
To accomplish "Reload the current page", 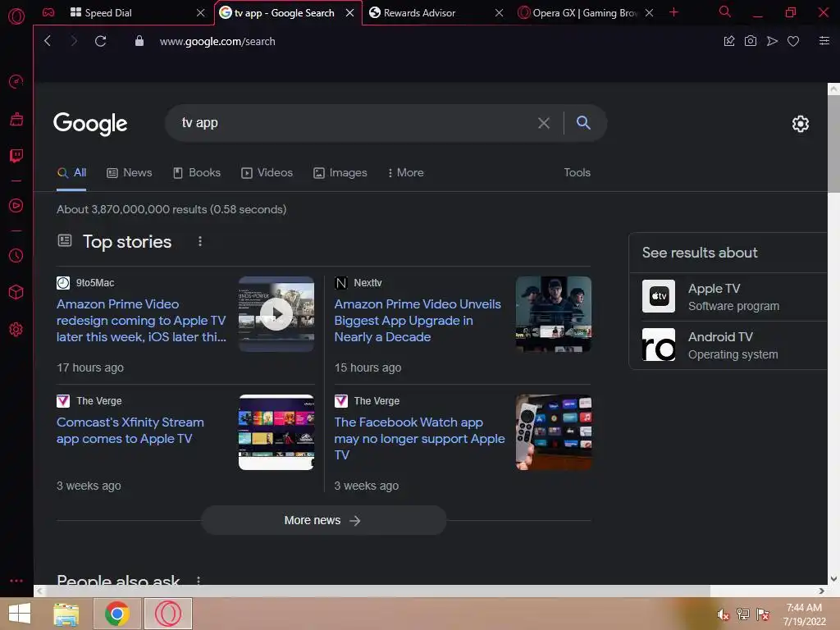I will click(100, 41).
